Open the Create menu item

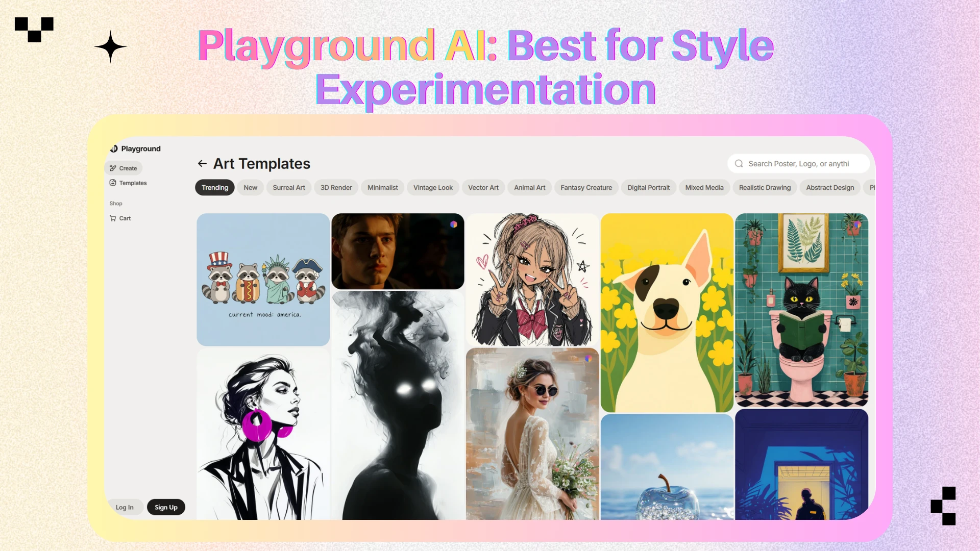tap(124, 168)
